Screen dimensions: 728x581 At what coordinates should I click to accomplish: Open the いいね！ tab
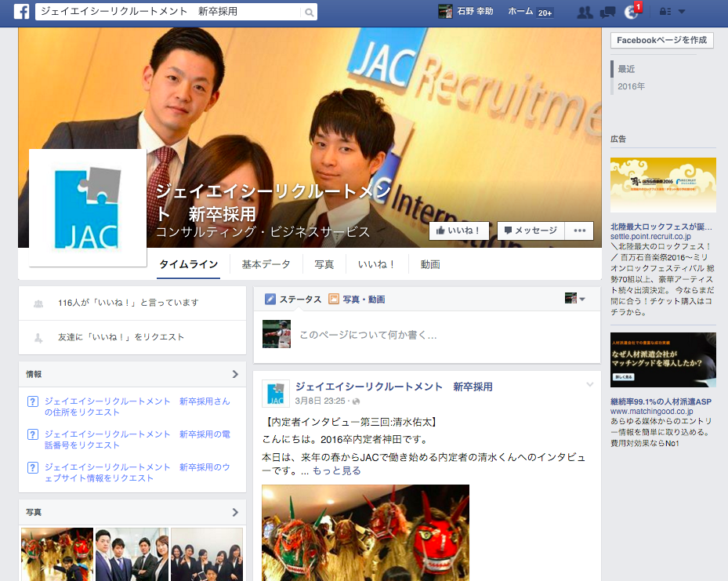376,264
